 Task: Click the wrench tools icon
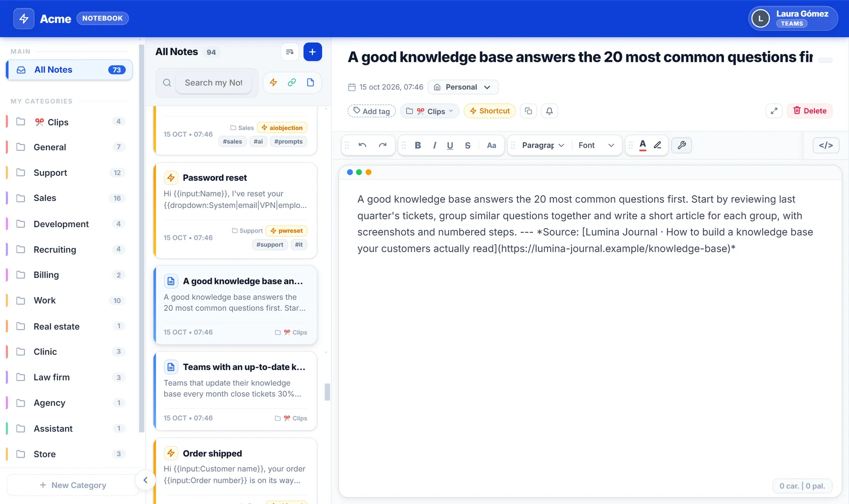coord(682,145)
